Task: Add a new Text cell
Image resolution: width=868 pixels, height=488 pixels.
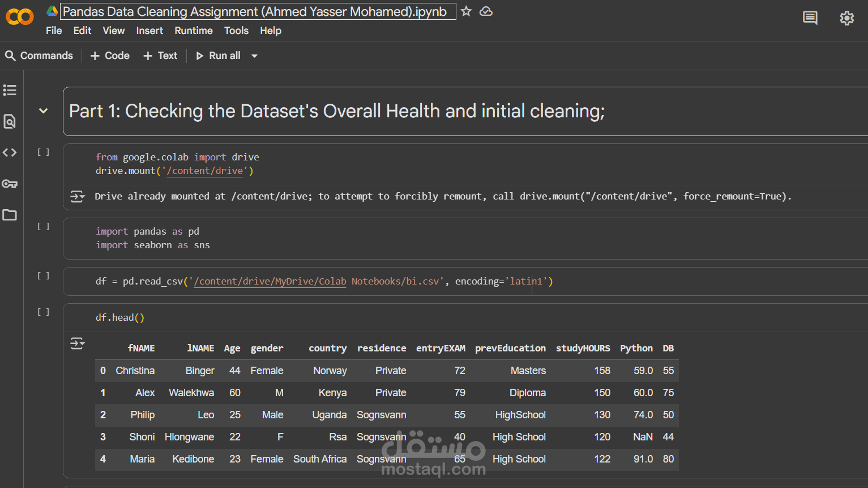Action: [x=160, y=56]
